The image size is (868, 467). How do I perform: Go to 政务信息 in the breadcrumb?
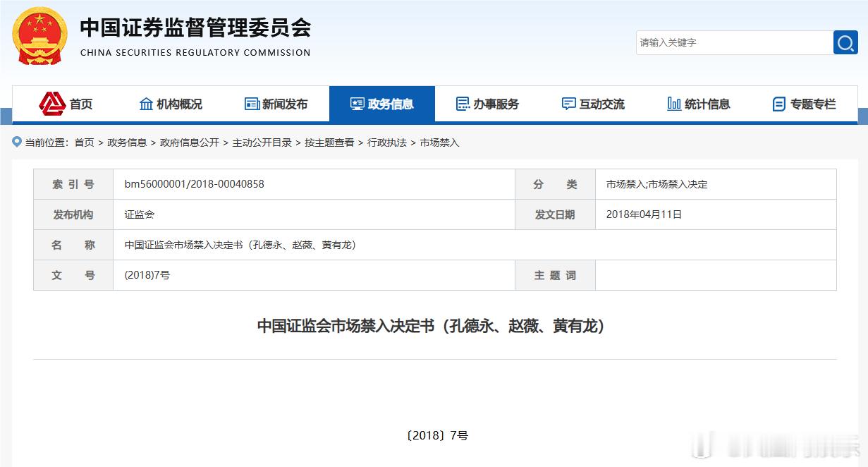127,142
